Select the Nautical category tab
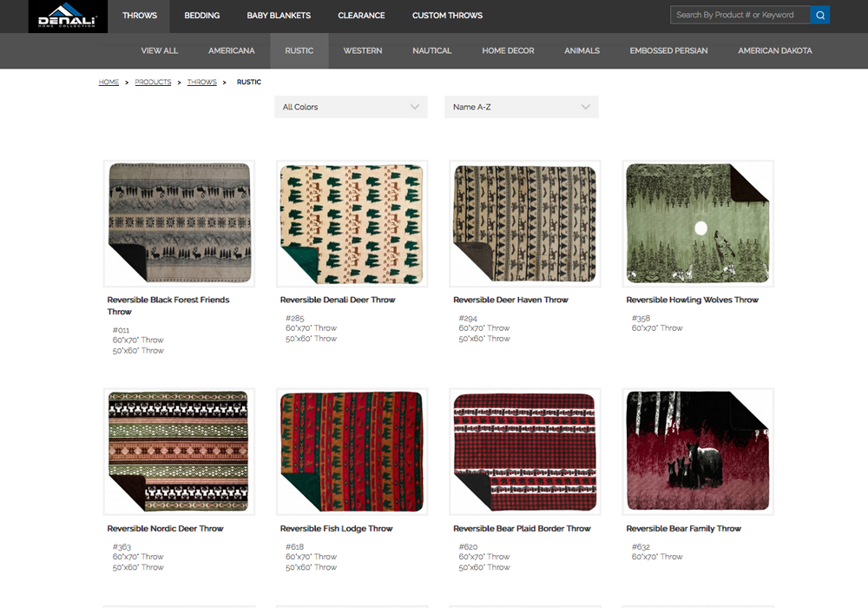Screen dimensions: 868x608 [x=431, y=50]
